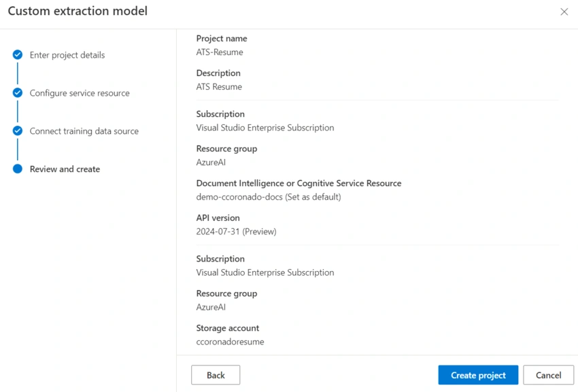The image size is (578, 392).
Task: Open the Configure service resource step
Action: (x=80, y=93)
